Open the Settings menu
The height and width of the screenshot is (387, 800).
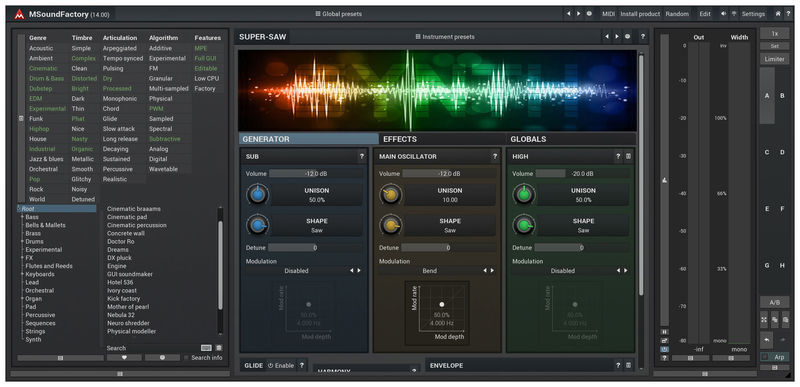coord(753,14)
